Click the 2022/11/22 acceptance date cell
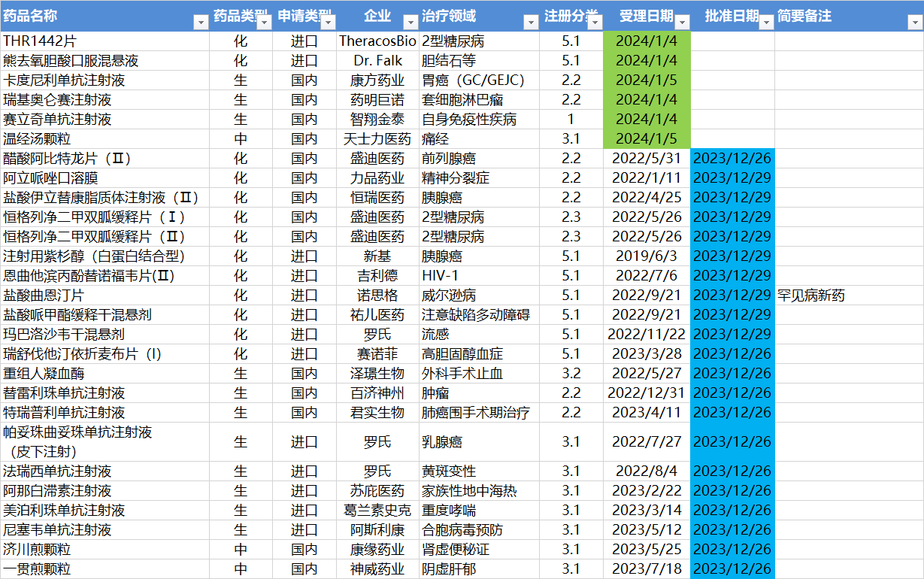The image size is (924, 579). [x=647, y=335]
